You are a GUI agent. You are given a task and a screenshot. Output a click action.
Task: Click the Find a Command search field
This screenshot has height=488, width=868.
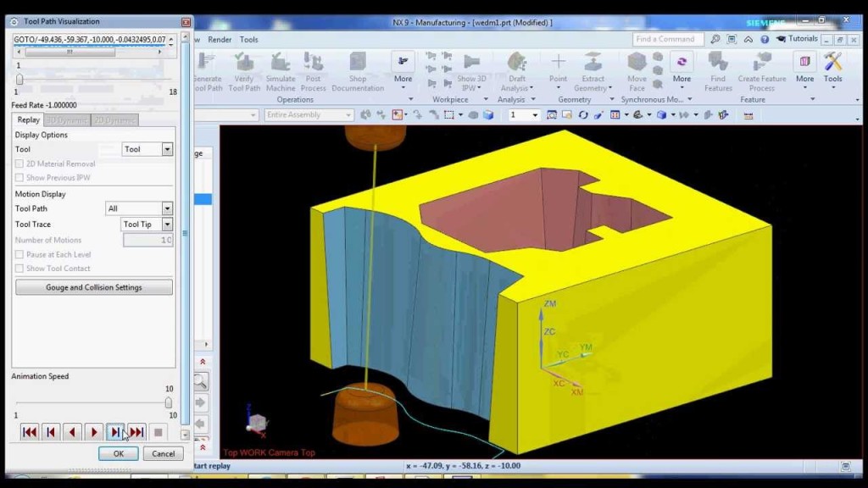[x=668, y=39]
